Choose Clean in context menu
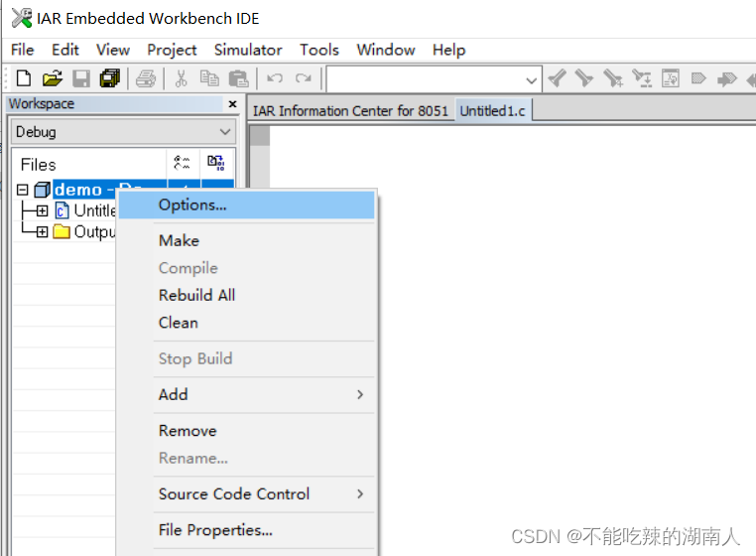The width and height of the screenshot is (756, 556). click(246, 323)
